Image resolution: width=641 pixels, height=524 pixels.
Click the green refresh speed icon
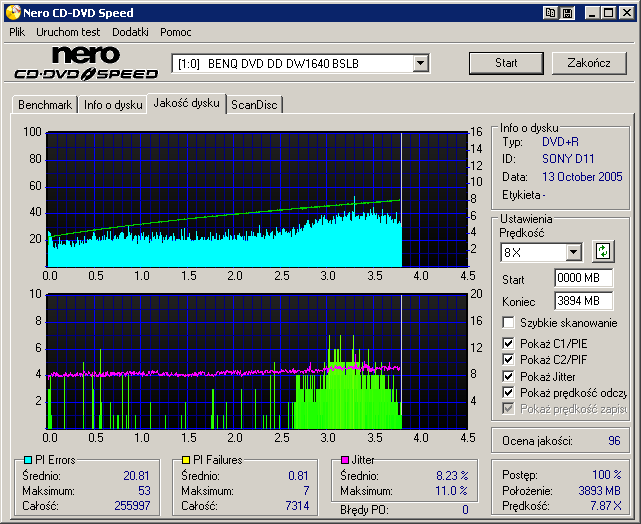coord(603,251)
